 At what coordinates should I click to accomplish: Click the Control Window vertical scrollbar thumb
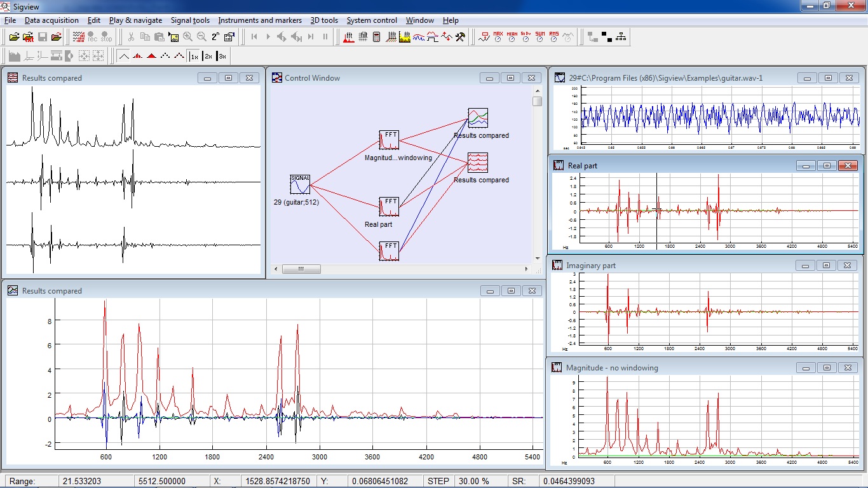[x=538, y=101]
